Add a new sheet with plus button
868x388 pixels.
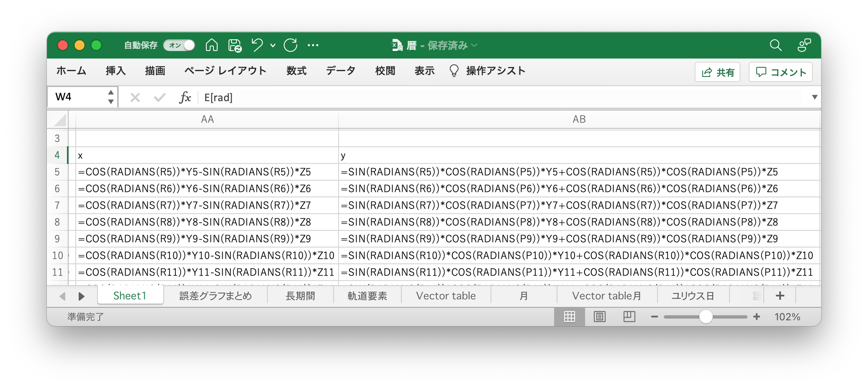click(x=780, y=296)
